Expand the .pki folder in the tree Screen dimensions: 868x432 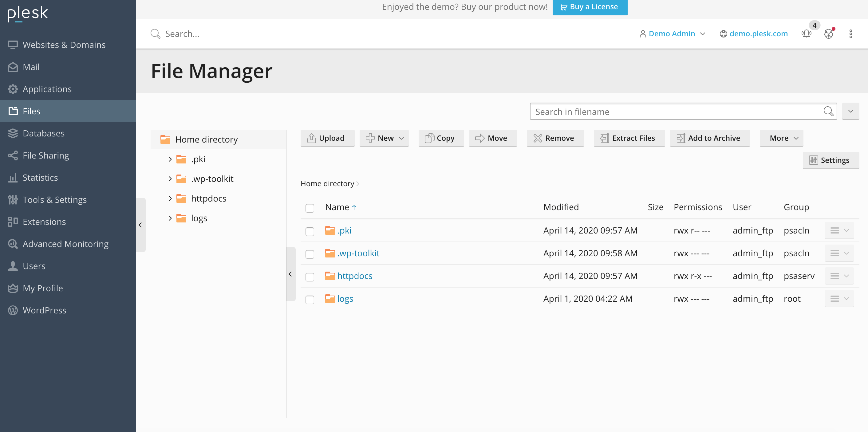coord(170,159)
